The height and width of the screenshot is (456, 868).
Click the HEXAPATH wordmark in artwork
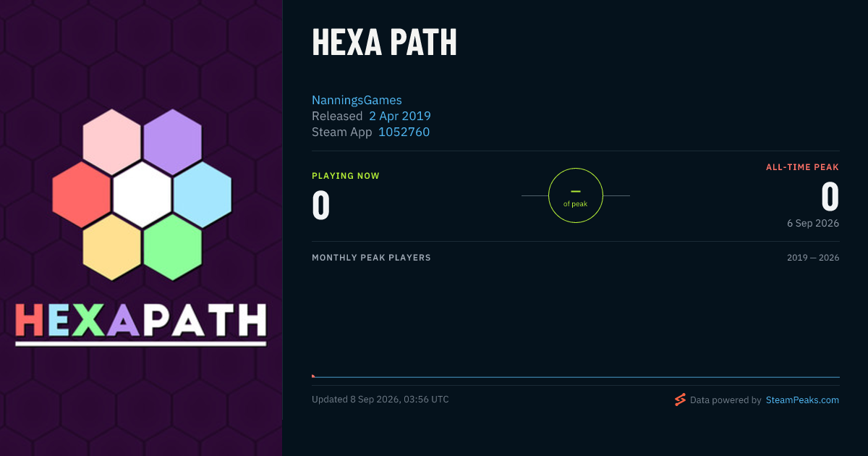click(141, 321)
